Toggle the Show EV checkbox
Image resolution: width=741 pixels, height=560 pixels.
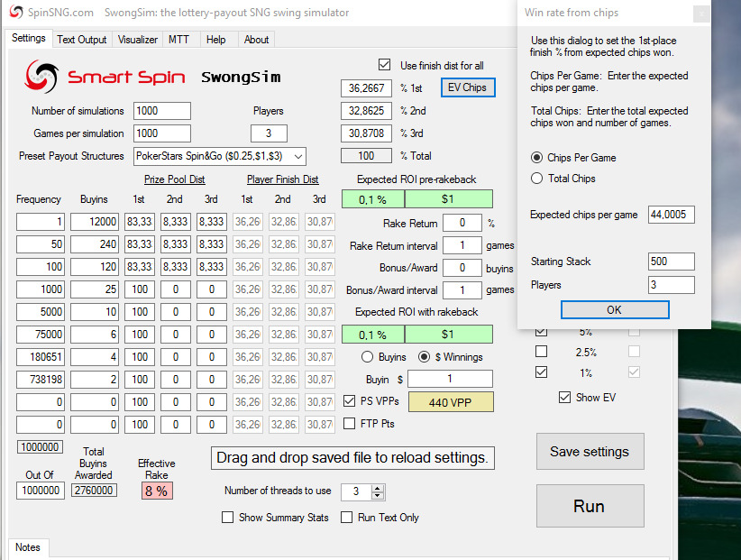pos(564,398)
